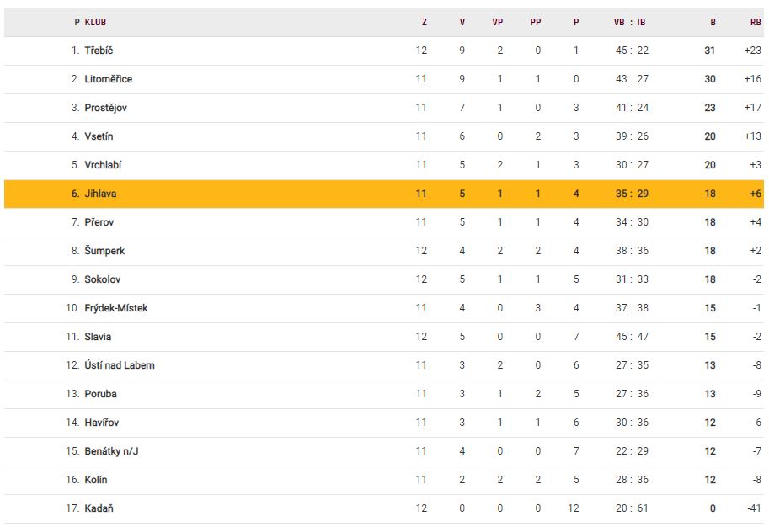Click the Kolín team name
The width and height of the screenshot is (769, 532).
tap(96, 480)
